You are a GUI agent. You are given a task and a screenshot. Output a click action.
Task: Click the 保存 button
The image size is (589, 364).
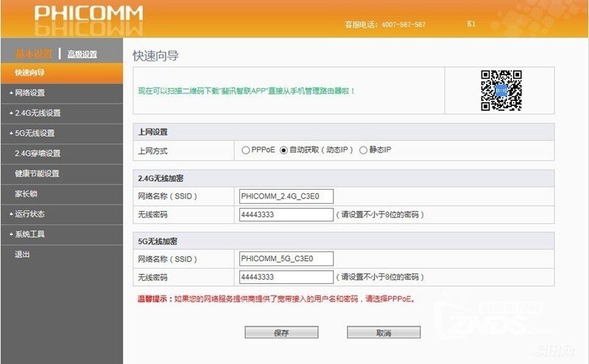(x=281, y=332)
